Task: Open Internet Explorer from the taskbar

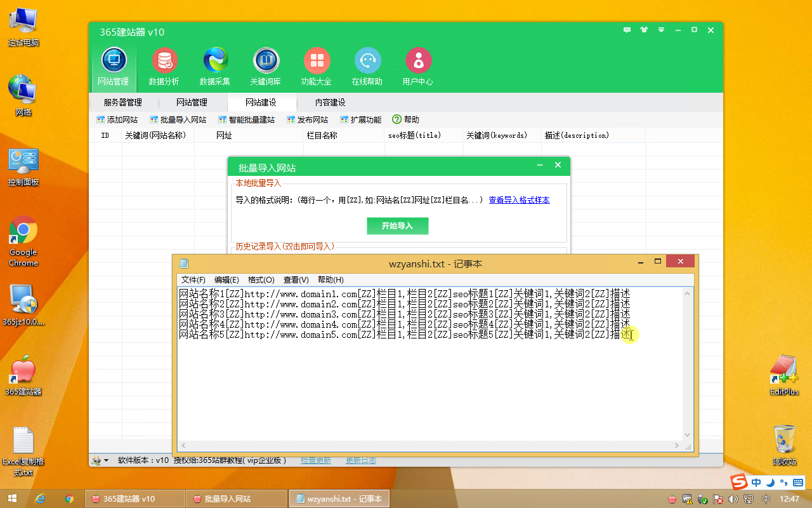Action: point(41,498)
